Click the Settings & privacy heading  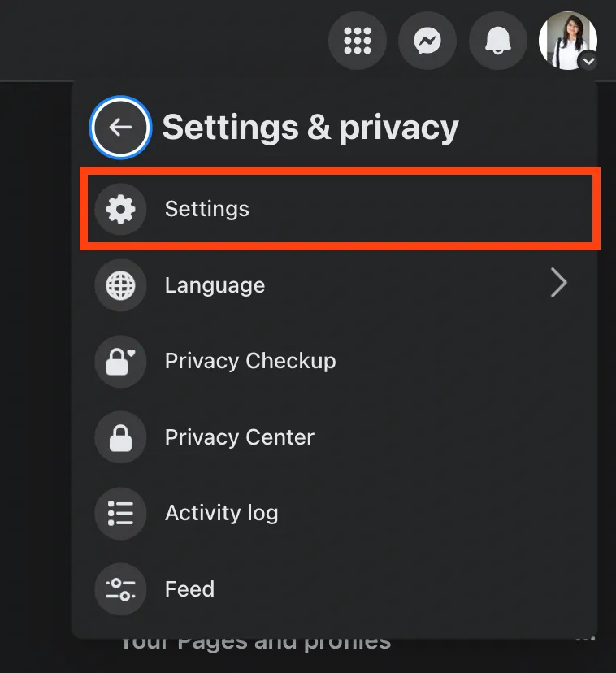[310, 128]
